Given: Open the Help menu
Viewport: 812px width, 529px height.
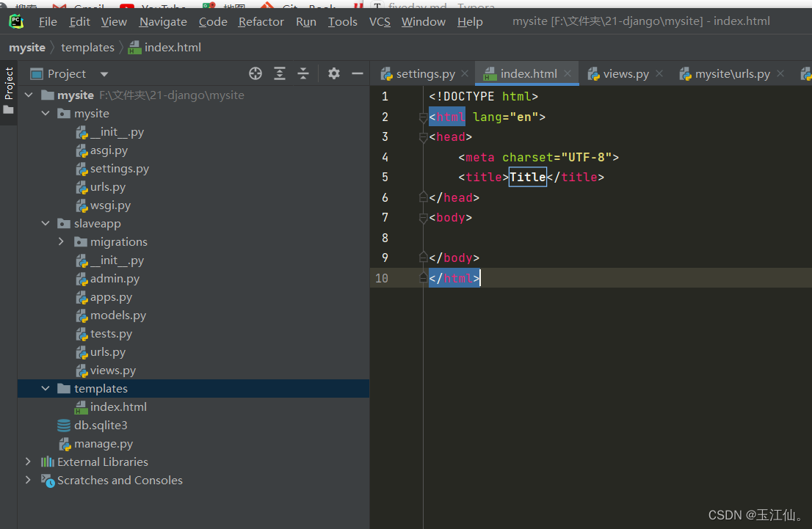Looking at the screenshot, I should click(x=470, y=22).
